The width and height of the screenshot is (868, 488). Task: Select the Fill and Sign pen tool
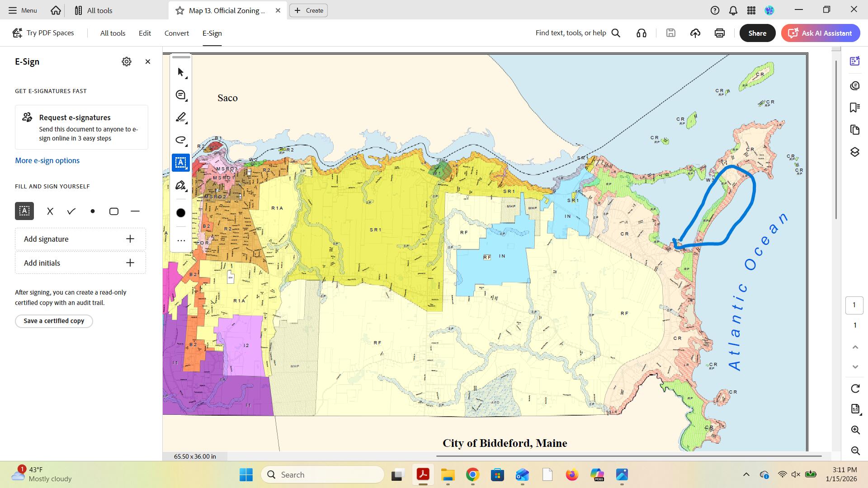point(180,185)
